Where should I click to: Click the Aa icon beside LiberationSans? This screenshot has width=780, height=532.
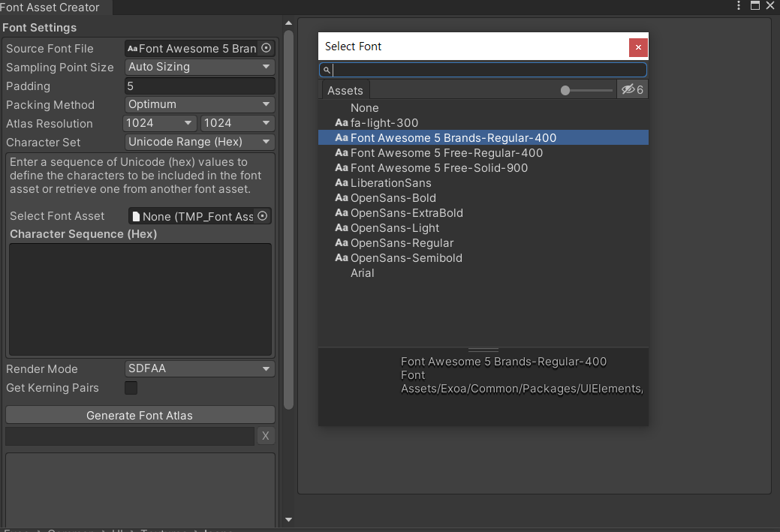click(342, 183)
